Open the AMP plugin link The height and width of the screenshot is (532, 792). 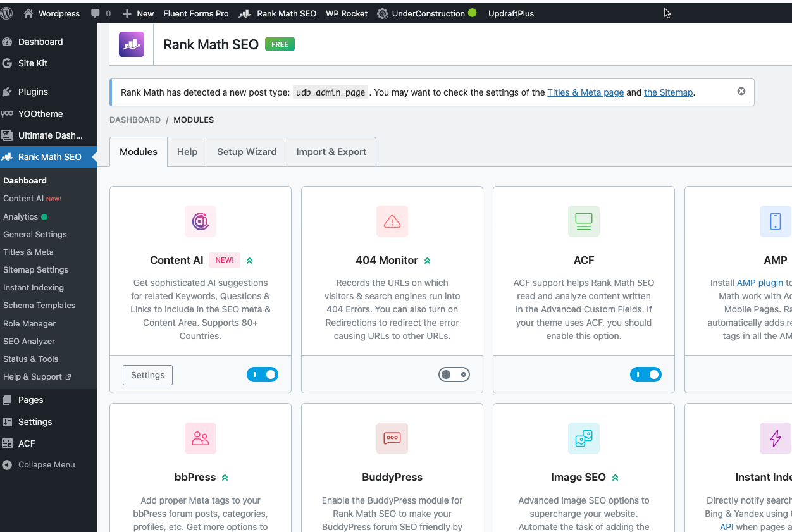[x=760, y=283]
